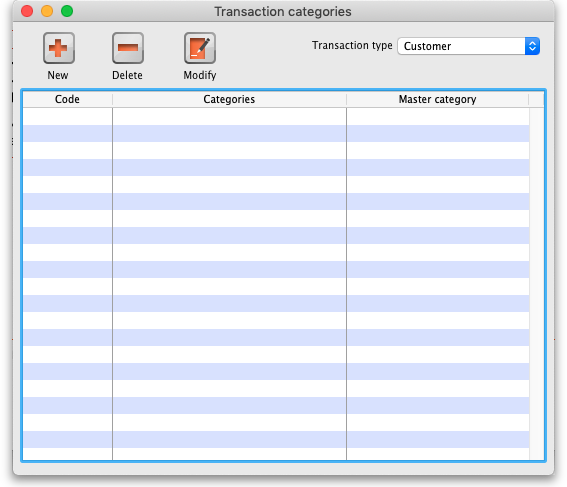
Task: Open the Transaction type dropdown
Action: (x=468, y=46)
